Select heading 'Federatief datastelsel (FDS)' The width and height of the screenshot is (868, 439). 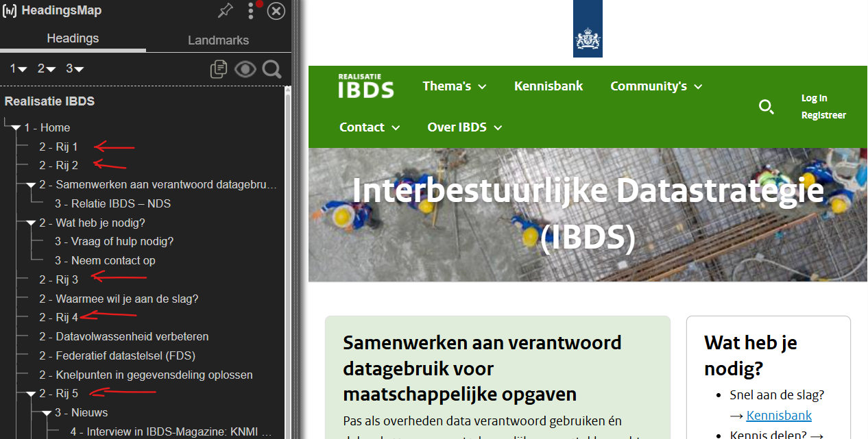[x=117, y=355]
